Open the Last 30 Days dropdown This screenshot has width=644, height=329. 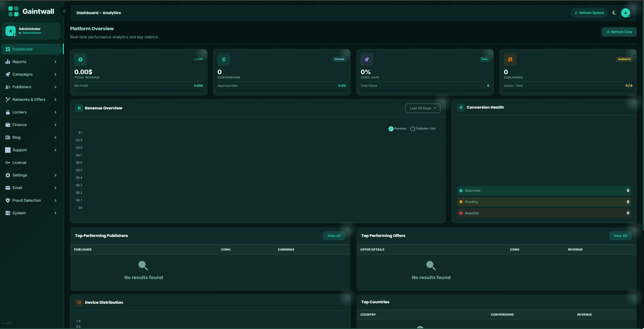(x=422, y=108)
